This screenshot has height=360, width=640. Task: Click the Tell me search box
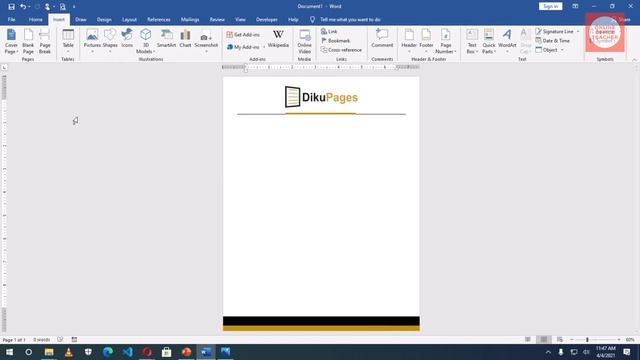[350, 19]
